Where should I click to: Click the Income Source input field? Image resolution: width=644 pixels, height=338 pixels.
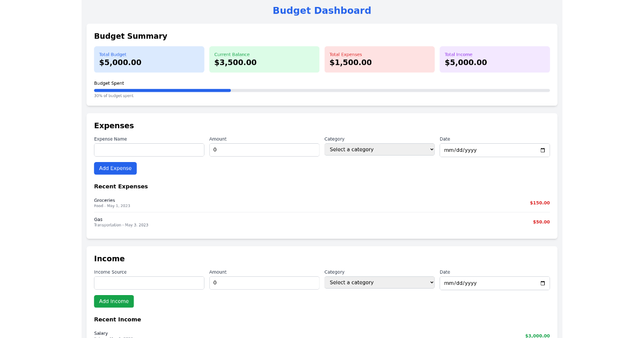pos(149,283)
